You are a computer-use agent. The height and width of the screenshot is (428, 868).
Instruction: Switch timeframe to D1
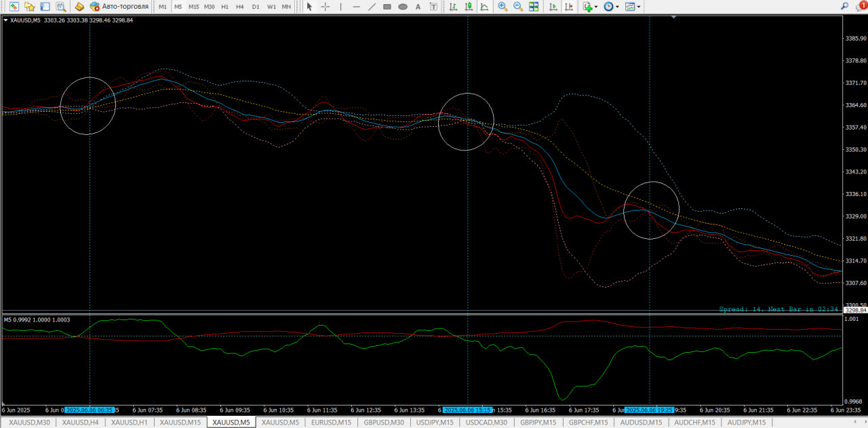[x=256, y=7]
